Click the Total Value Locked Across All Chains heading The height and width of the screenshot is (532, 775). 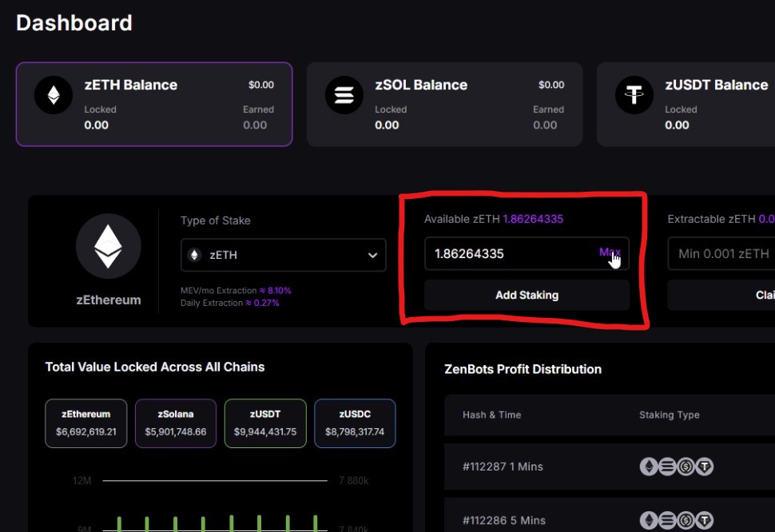pos(155,367)
